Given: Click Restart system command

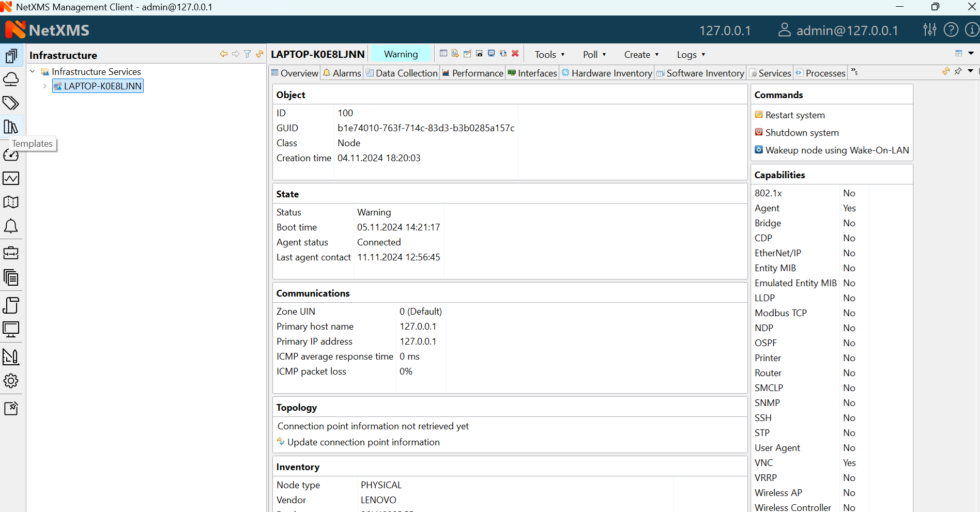Looking at the screenshot, I should 795,115.
